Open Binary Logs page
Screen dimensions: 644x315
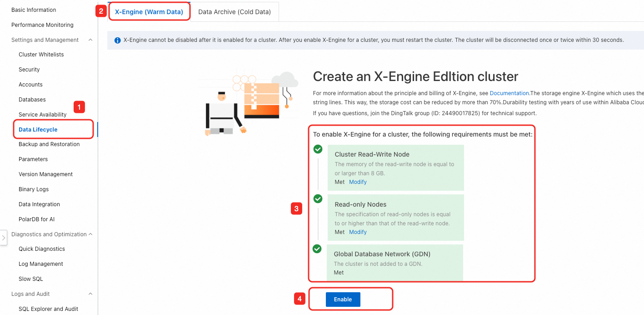coord(34,189)
